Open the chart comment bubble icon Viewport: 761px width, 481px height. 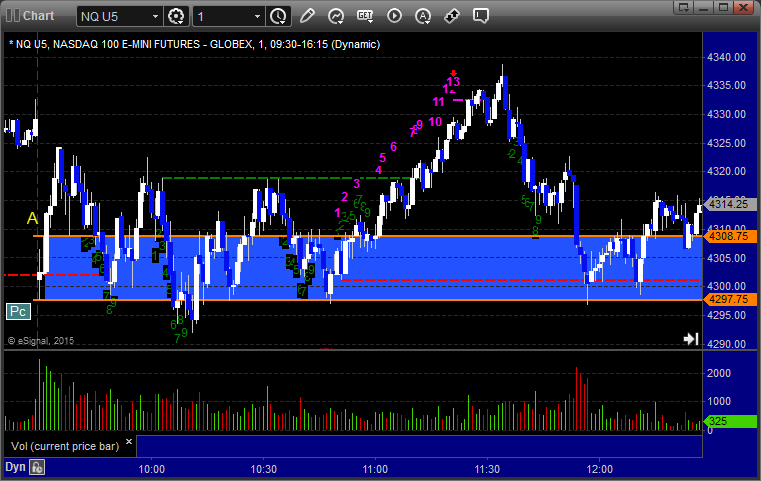click(x=481, y=16)
